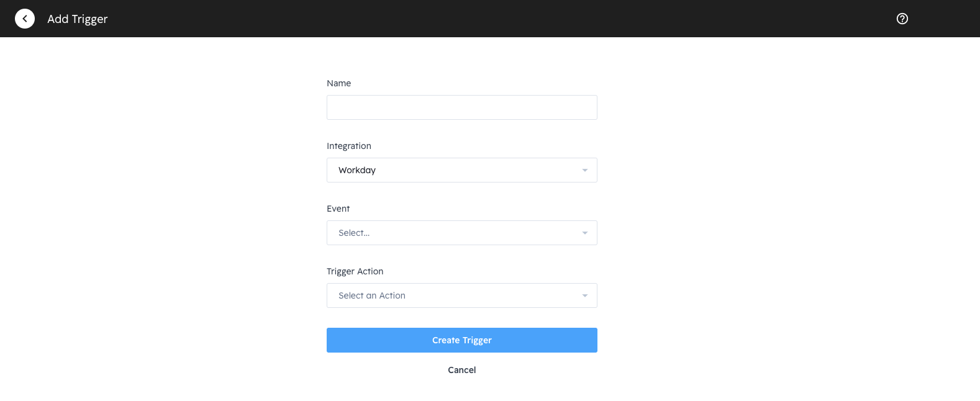Open the help question mark icon
The image size is (980, 401).
tap(902, 19)
